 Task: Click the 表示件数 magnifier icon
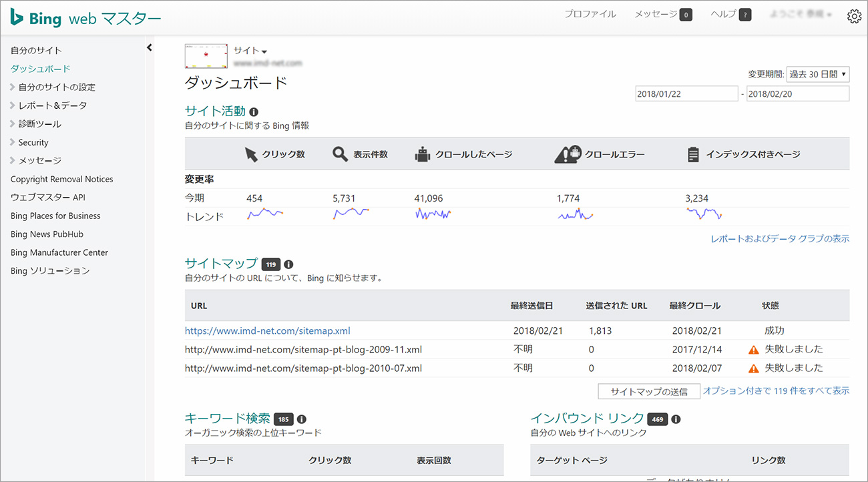(340, 154)
